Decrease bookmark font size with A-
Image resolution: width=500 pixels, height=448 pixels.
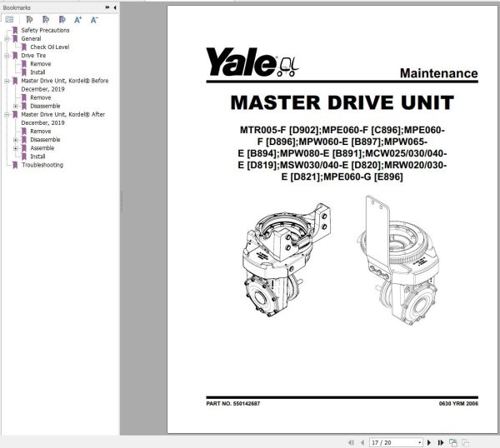pyautogui.click(x=94, y=20)
